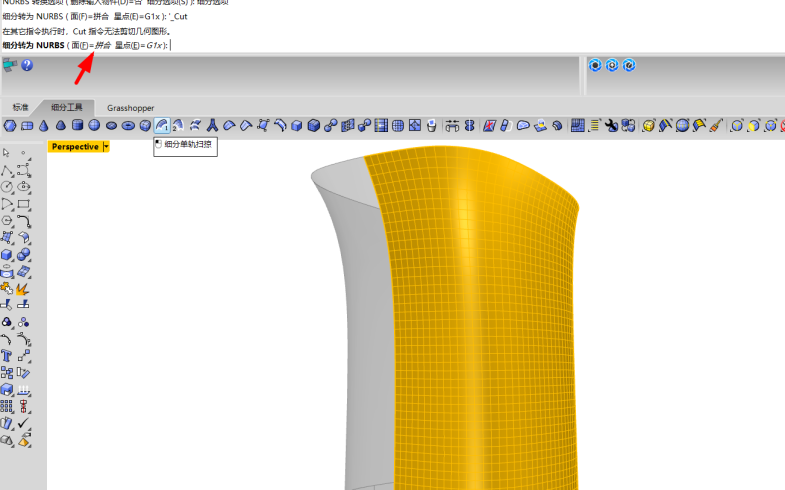Select the text object tool in sidebar
This screenshot has width=785, height=490.
click(x=7, y=355)
